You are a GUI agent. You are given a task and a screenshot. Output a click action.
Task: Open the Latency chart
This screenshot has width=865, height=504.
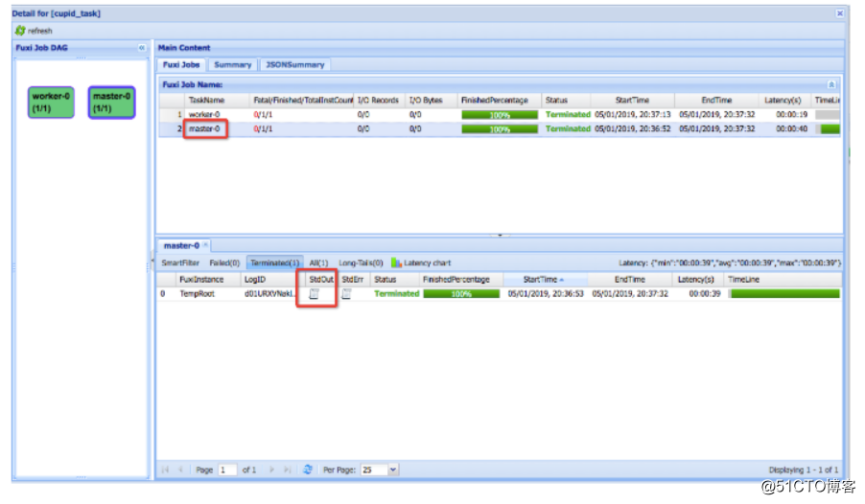(x=421, y=263)
